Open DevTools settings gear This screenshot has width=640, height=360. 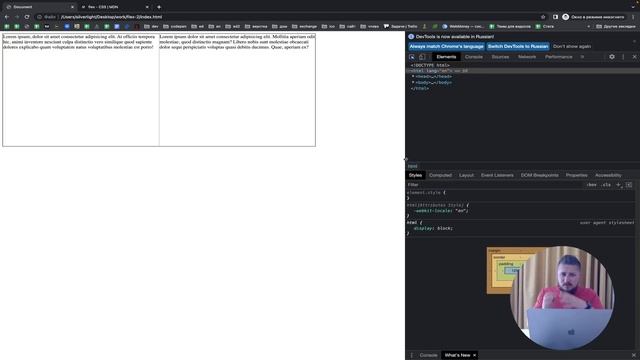[x=612, y=57]
